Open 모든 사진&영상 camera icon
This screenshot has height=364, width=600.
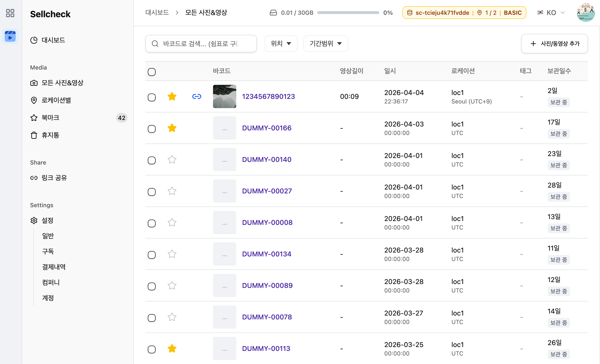point(34,83)
